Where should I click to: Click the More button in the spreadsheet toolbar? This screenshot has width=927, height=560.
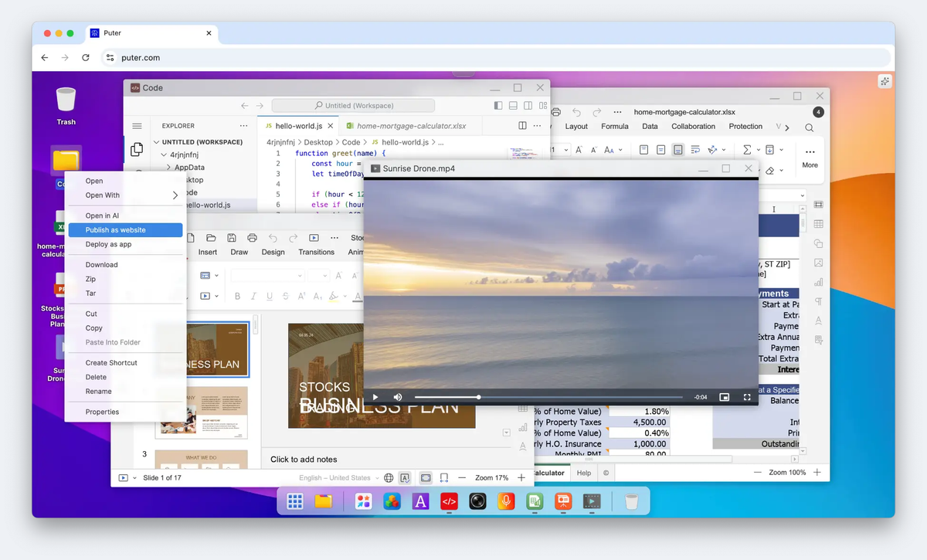[x=810, y=158]
